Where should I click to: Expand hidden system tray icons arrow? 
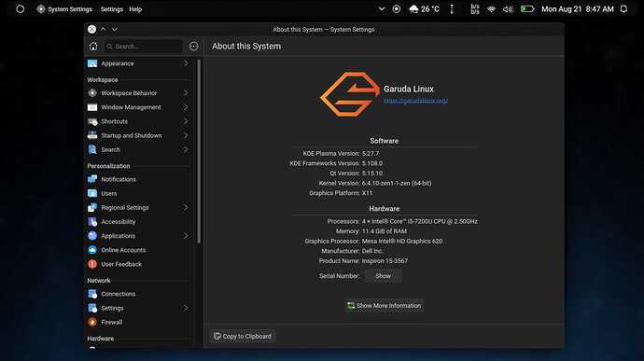point(382,9)
